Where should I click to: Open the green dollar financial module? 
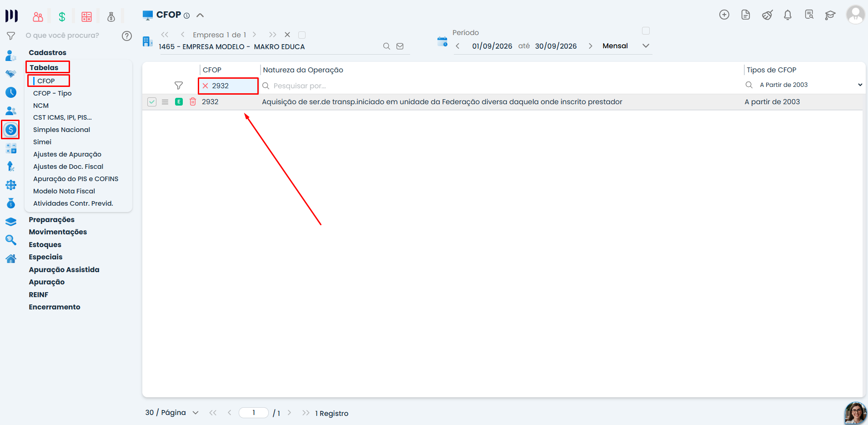tap(62, 17)
